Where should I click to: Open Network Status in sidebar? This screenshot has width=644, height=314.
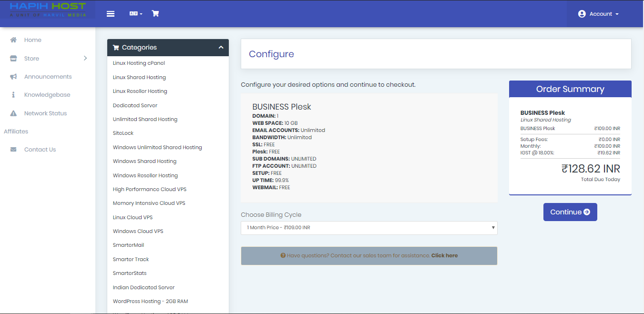click(x=46, y=113)
